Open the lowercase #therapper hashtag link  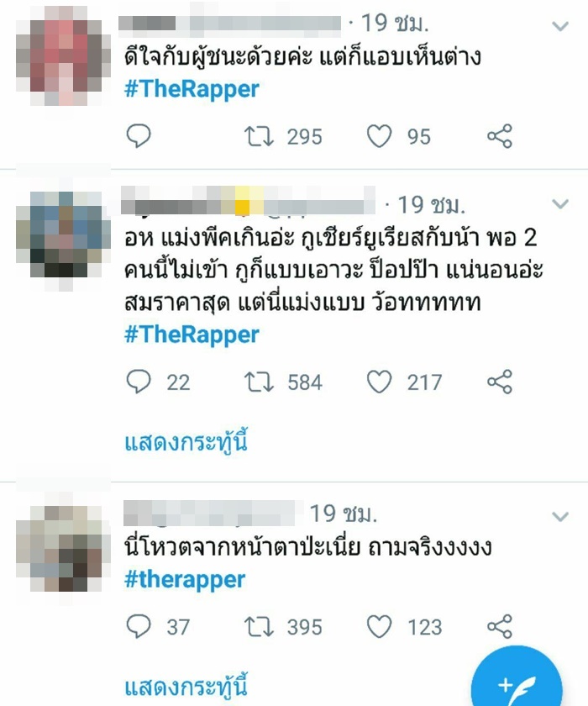185,579
